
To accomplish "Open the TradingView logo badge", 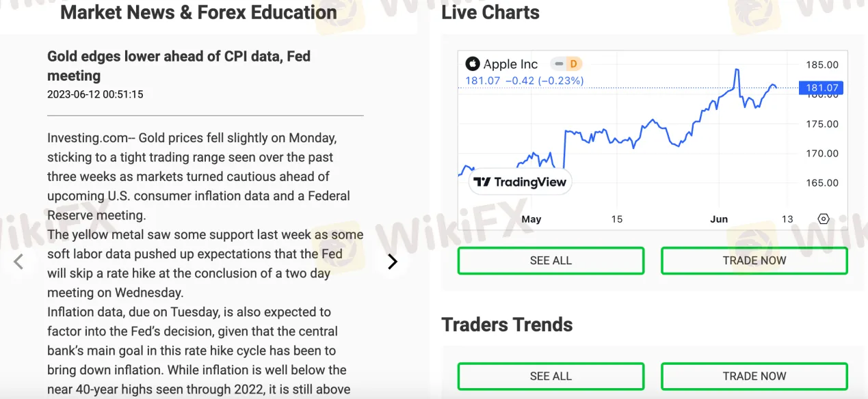I will (521, 182).
